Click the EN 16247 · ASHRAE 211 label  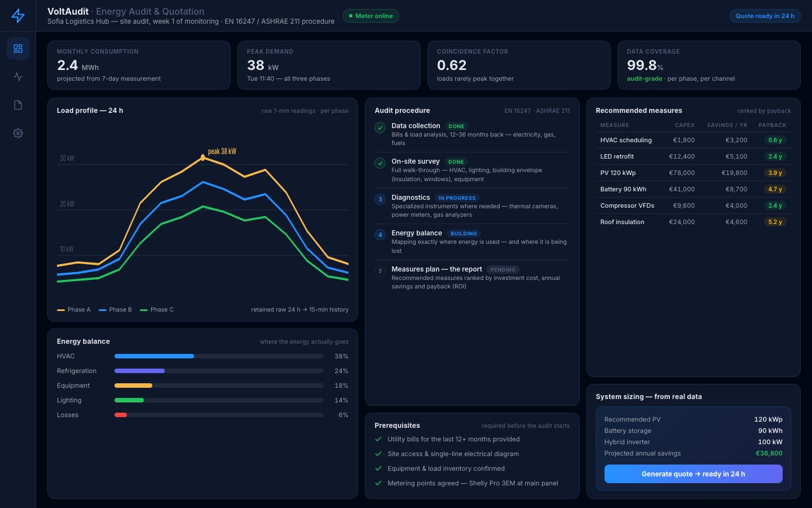537,111
